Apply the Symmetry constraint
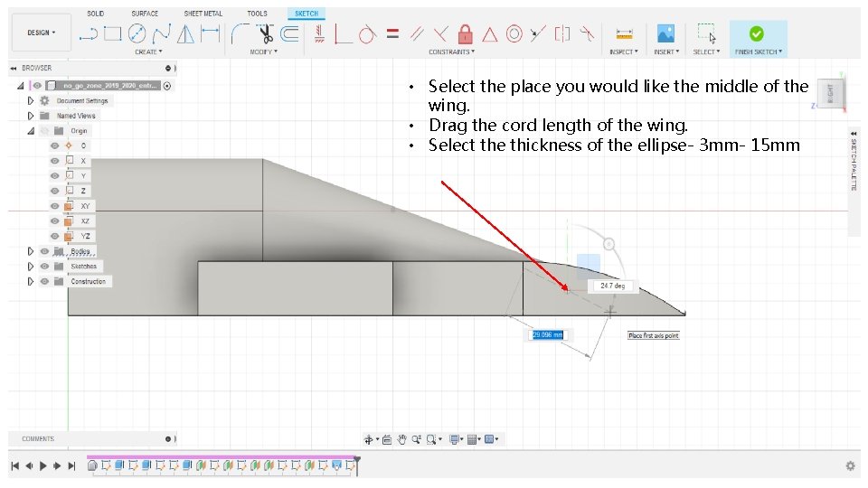This screenshot has width=868, height=488. 562,34
